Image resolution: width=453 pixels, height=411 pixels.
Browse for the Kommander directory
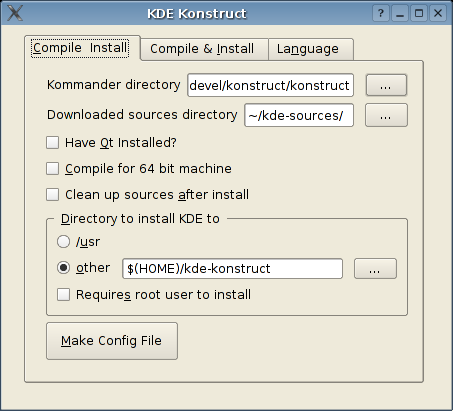click(x=386, y=85)
